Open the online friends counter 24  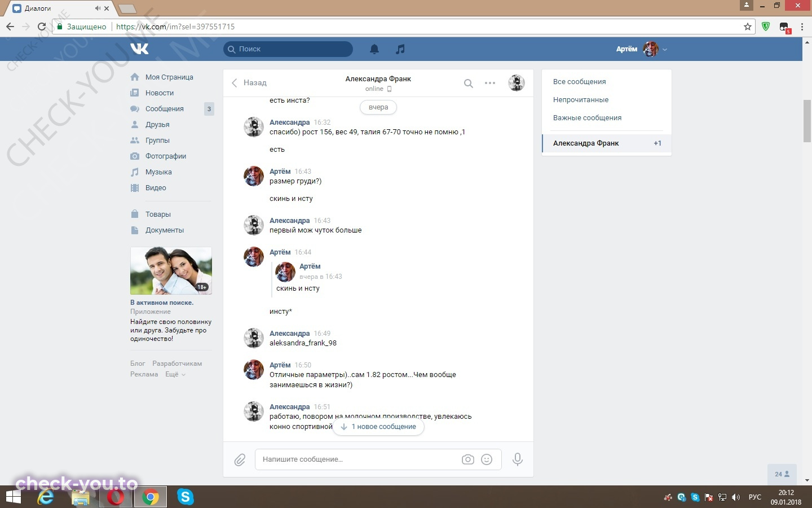pos(782,474)
